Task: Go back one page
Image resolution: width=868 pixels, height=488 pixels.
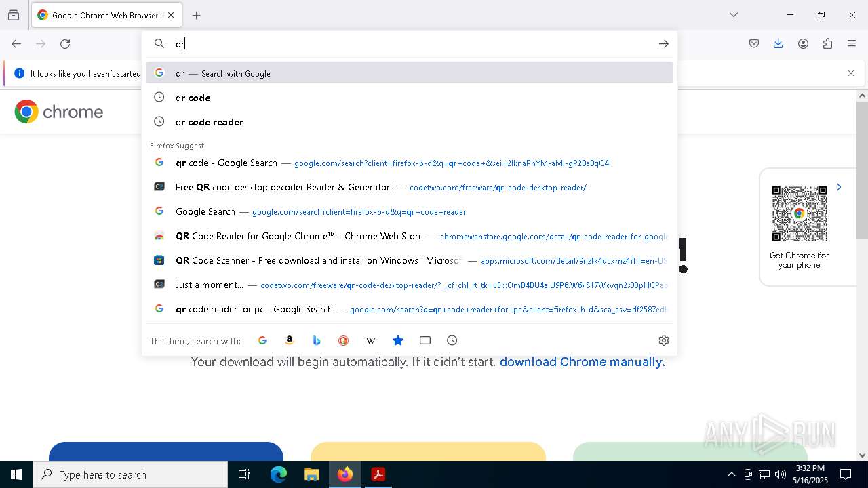Action: pos(16,44)
